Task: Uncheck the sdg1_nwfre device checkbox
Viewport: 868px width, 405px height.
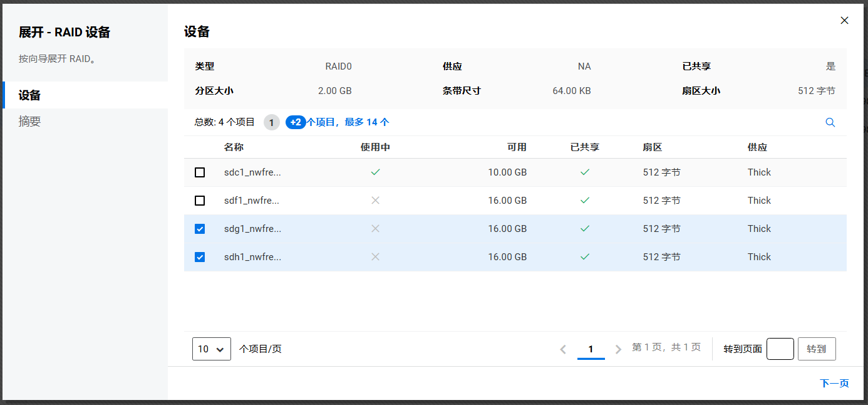Action: 200,229
